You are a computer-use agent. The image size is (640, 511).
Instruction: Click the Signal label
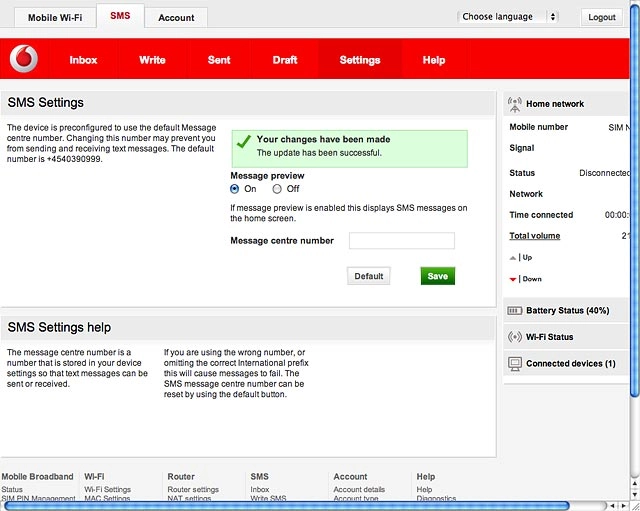[x=522, y=148]
